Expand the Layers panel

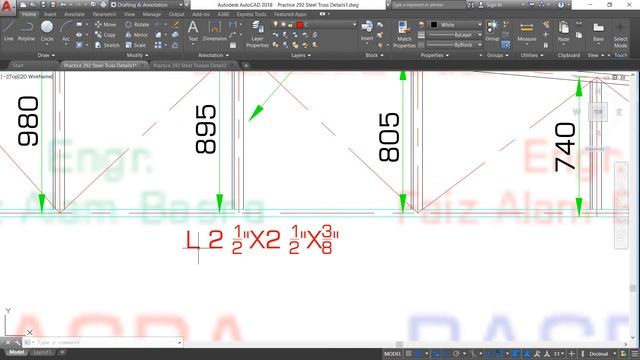pos(301,55)
